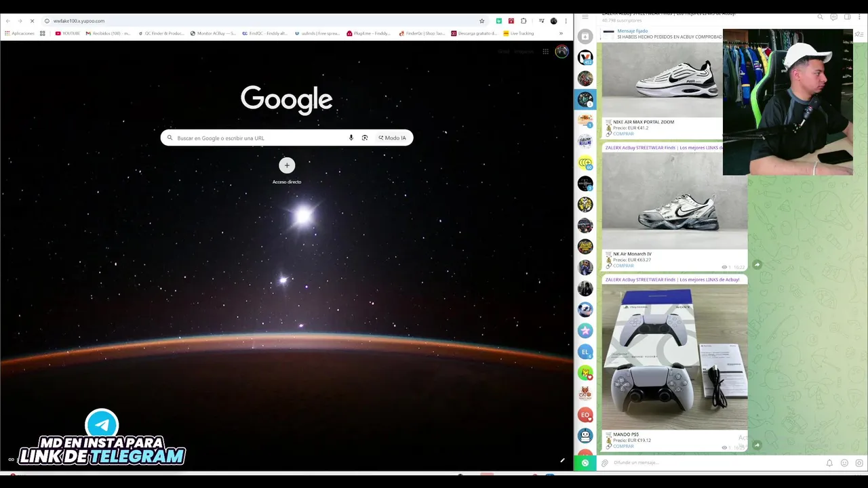The image size is (868, 488).
Task: Search within the Telegram channel
Action: pyautogui.click(x=820, y=17)
